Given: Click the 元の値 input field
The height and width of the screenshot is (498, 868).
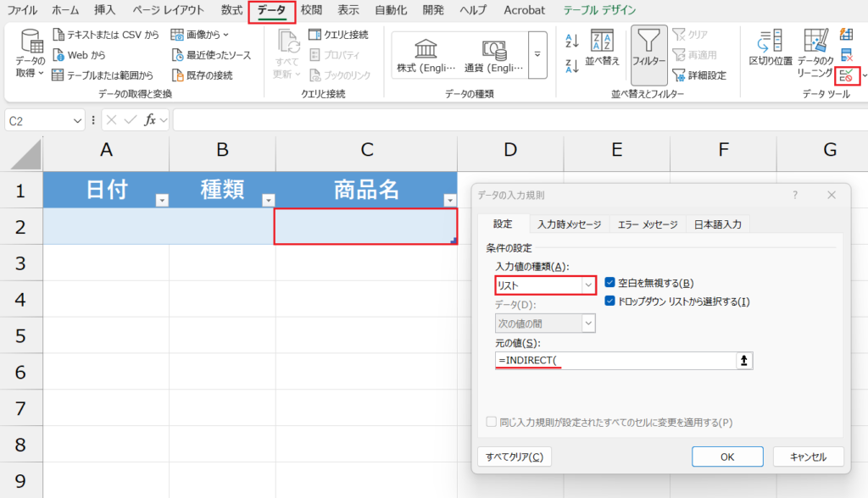Looking at the screenshot, I should click(615, 360).
